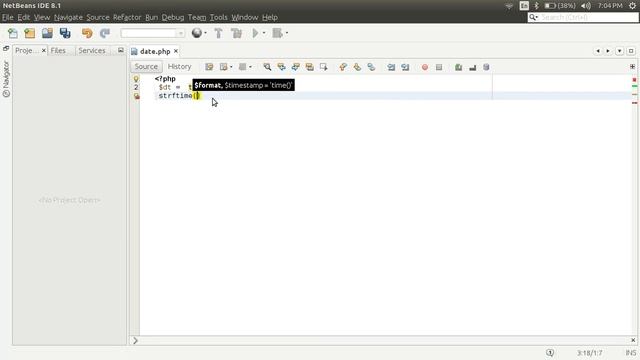Show the editor documents list dropdown

coord(620,51)
